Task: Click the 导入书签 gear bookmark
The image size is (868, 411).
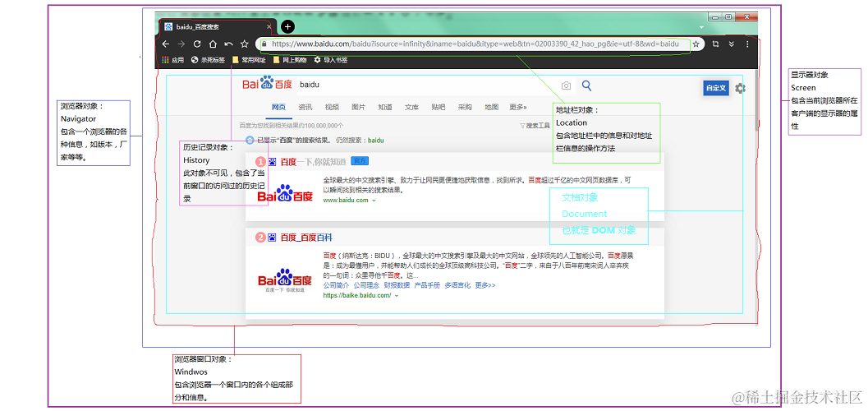Action: [x=330, y=60]
